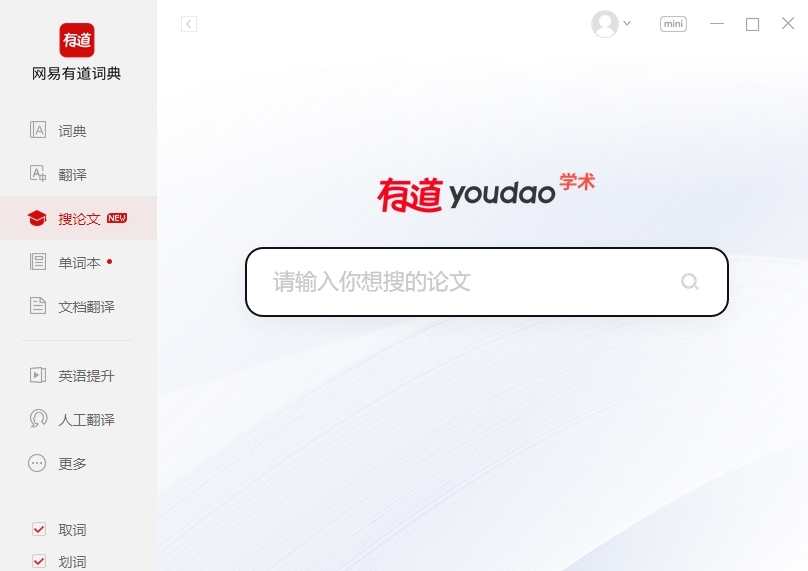Toggle the 划词 checkbox

coord(39,561)
